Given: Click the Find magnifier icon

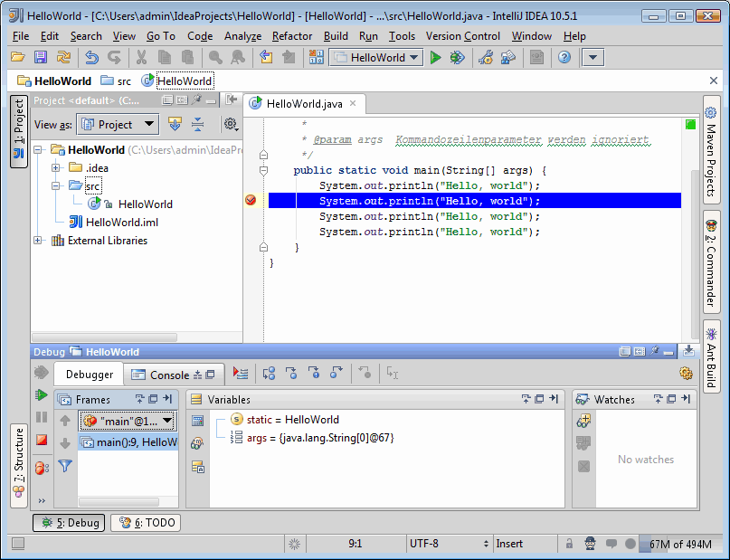Looking at the screenshot, I should pos(215,57).
